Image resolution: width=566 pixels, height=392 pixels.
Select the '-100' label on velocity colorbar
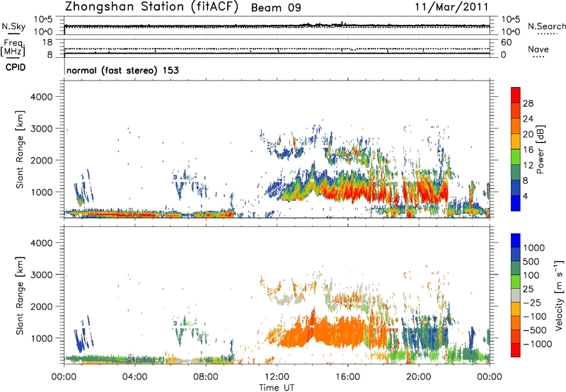(535, 316)
